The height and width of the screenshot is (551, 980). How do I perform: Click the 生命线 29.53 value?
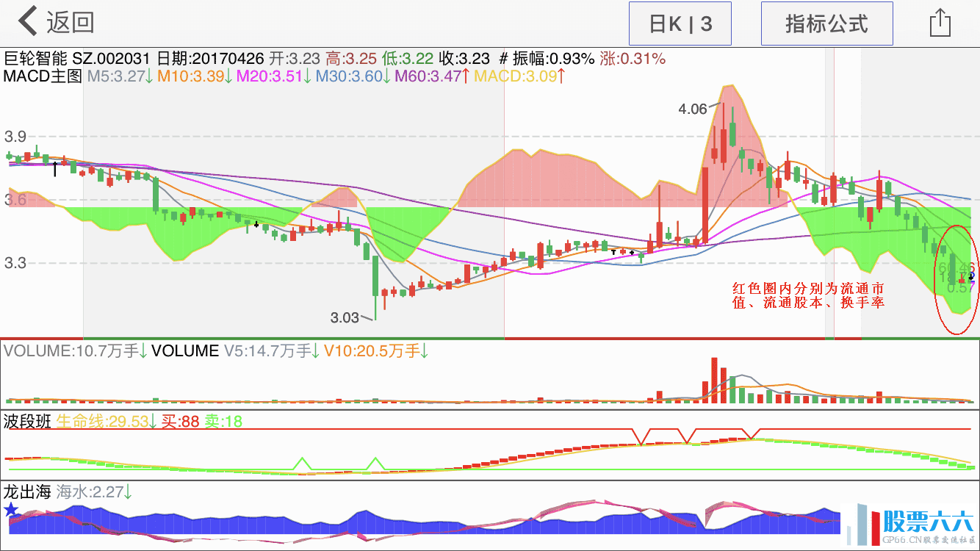pyautogui.click(x=107, y=422)
